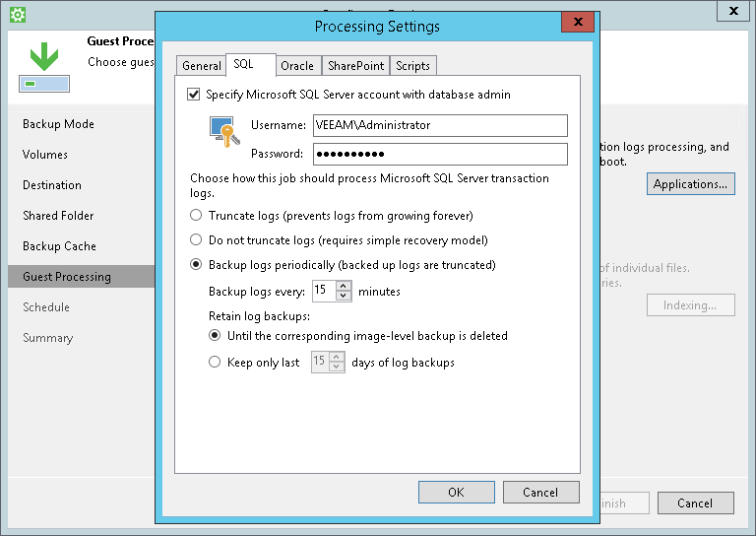Click the Processing Settings title text

pyautogui.click(x=377, y=26)
